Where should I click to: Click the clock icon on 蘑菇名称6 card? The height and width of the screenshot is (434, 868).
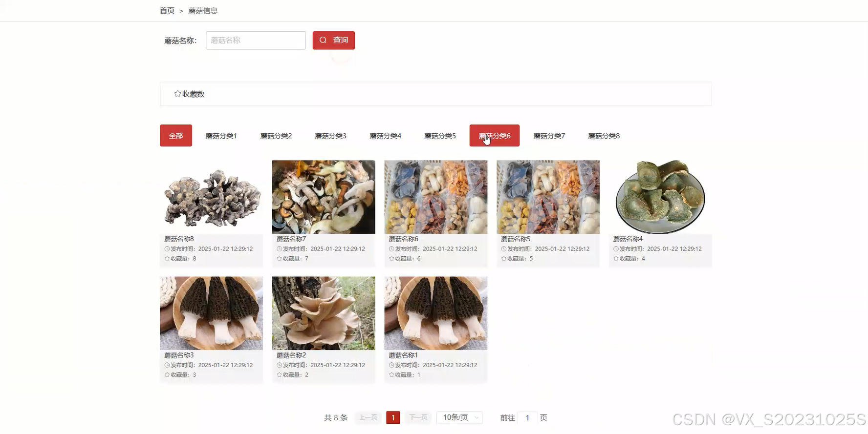(x=391, y=249)
